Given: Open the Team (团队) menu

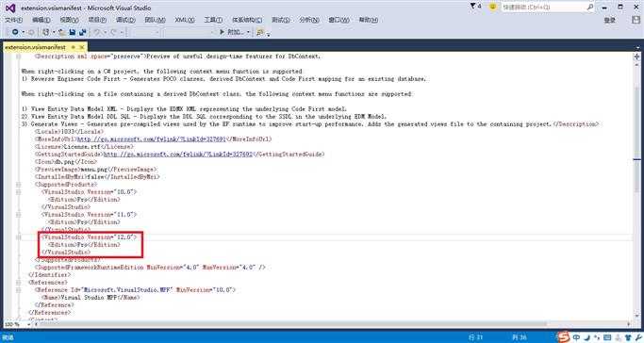Looking at the screenshot, I should coord(155,20).
